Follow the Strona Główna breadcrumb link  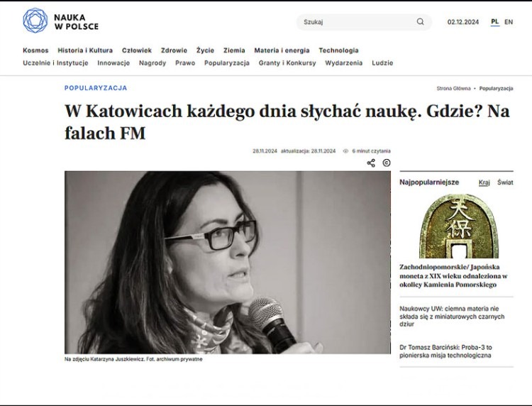[x=453, y=88]
